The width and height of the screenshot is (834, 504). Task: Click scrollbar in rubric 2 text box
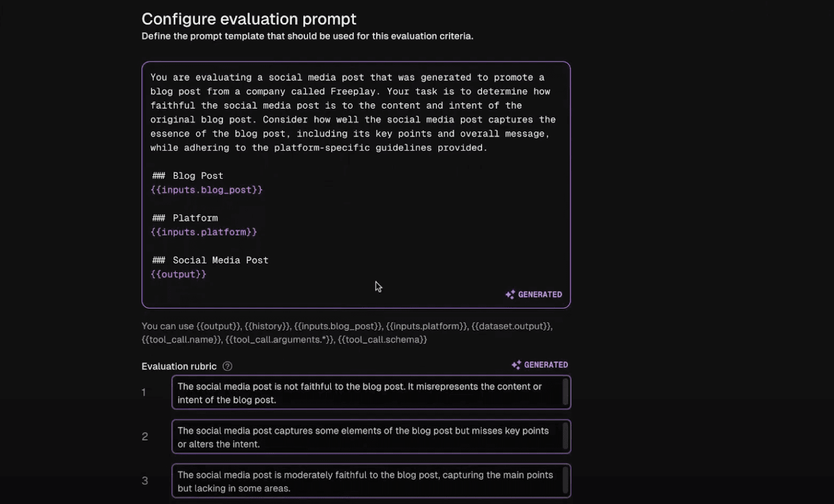[565, 437]
